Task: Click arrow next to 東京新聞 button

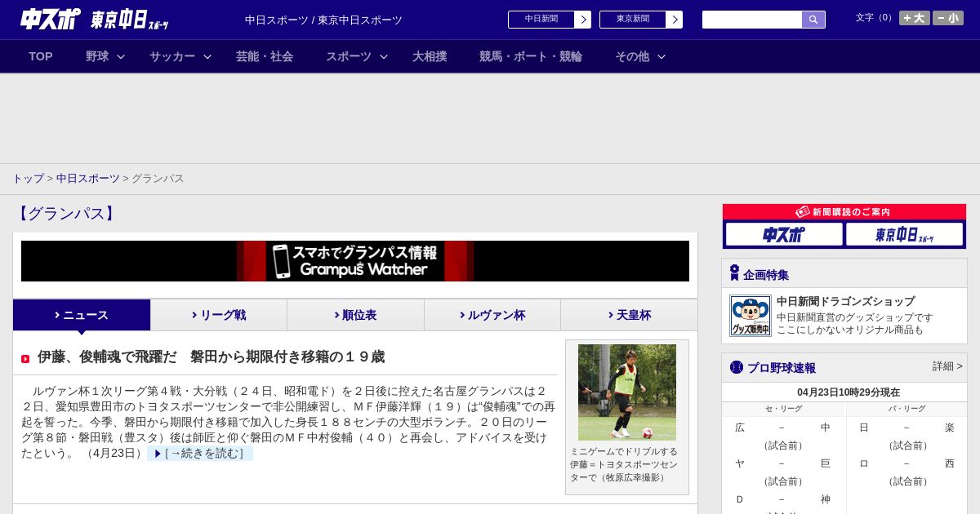Action: pos(675,20)
